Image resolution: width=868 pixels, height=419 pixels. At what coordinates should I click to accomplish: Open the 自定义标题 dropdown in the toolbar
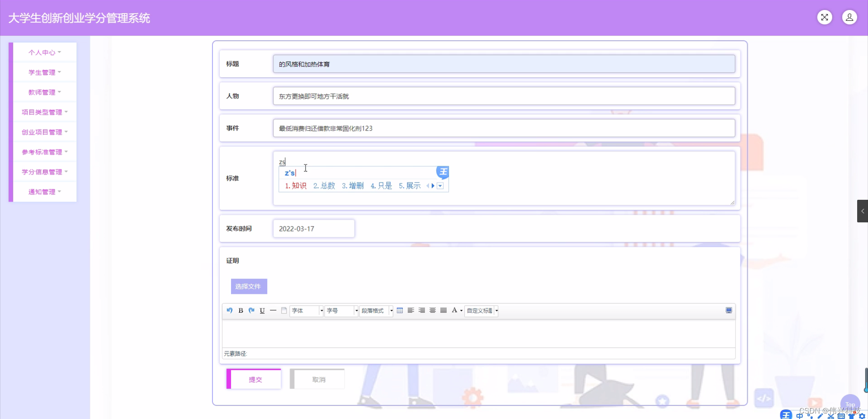[x=481, y=311]
